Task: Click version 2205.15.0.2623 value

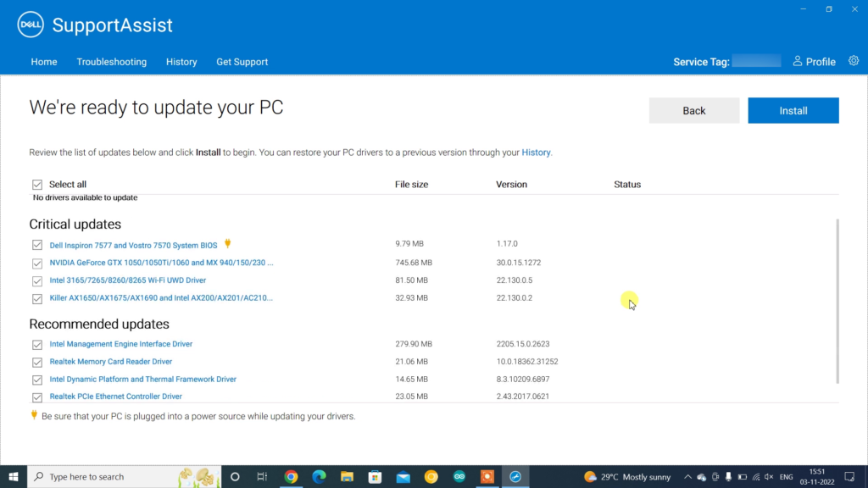Action: (523, 344)
